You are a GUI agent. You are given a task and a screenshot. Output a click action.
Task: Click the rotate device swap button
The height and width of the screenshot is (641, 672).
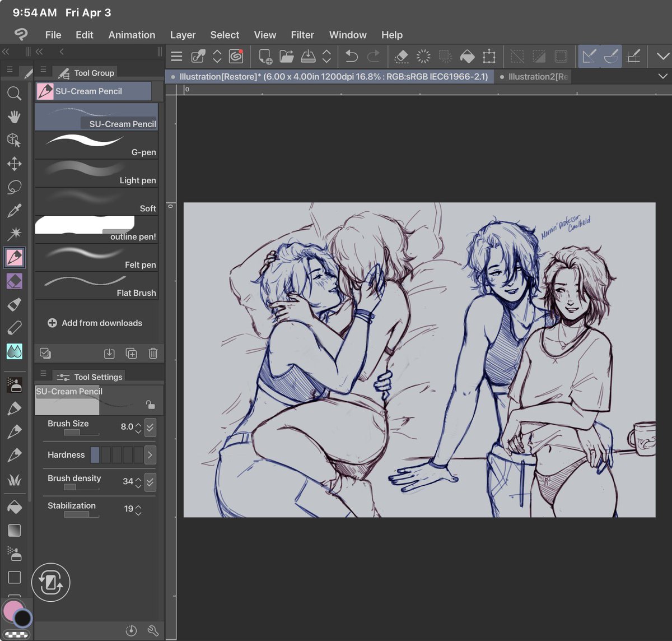(51, 583)
